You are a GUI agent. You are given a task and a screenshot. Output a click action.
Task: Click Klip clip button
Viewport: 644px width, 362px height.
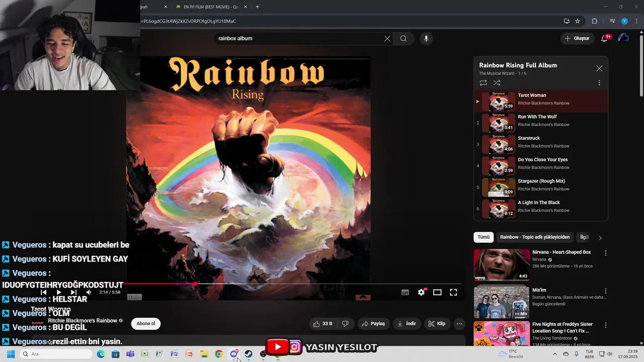[437, 324]
